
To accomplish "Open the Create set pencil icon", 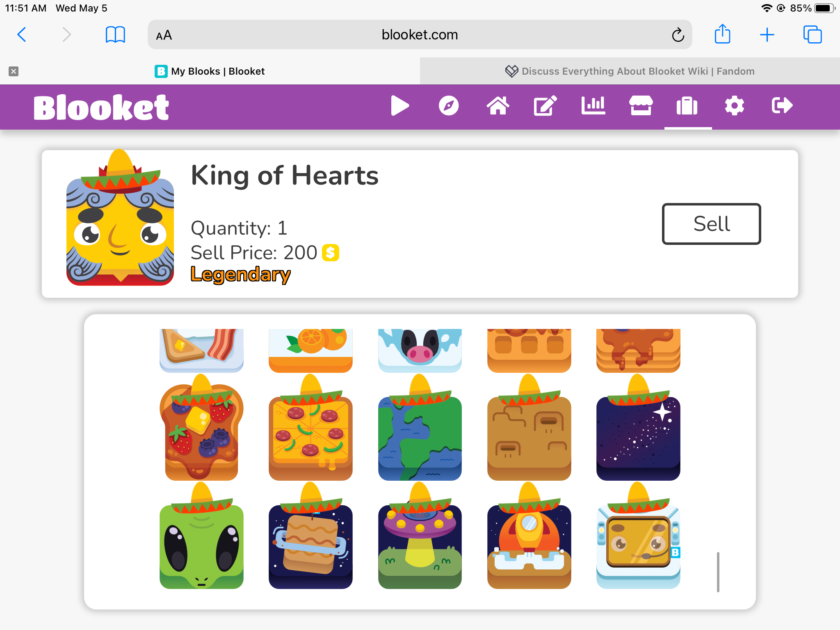I will pyautogui.click(x=545, y=106).
